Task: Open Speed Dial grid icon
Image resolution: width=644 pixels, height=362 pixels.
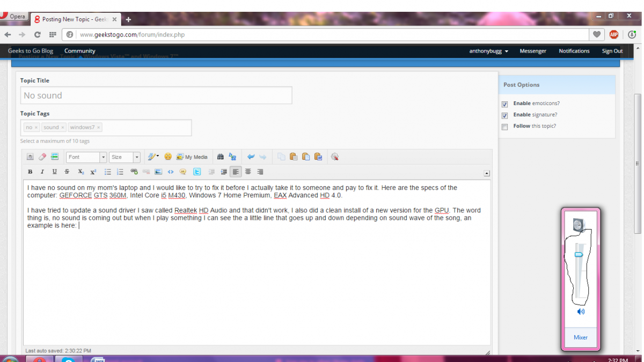Action: tap(53, 34)
